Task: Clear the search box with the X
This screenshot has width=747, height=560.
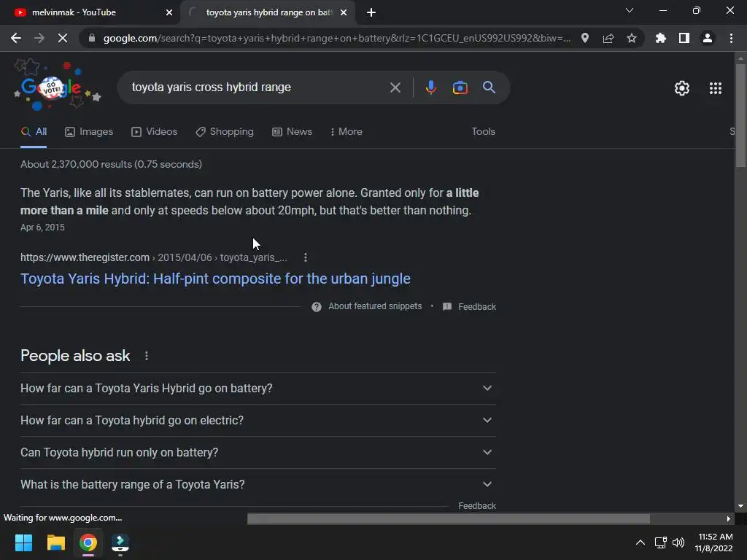Action: point(395,87)
